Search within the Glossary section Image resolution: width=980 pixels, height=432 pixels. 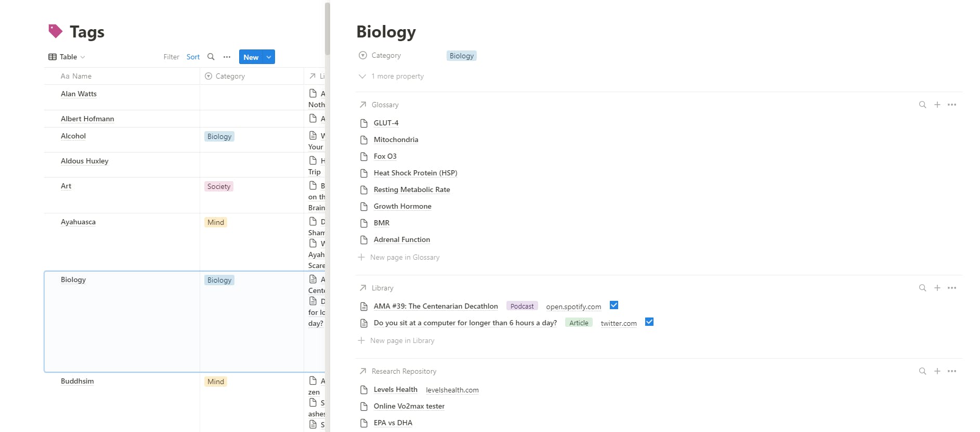922,105
